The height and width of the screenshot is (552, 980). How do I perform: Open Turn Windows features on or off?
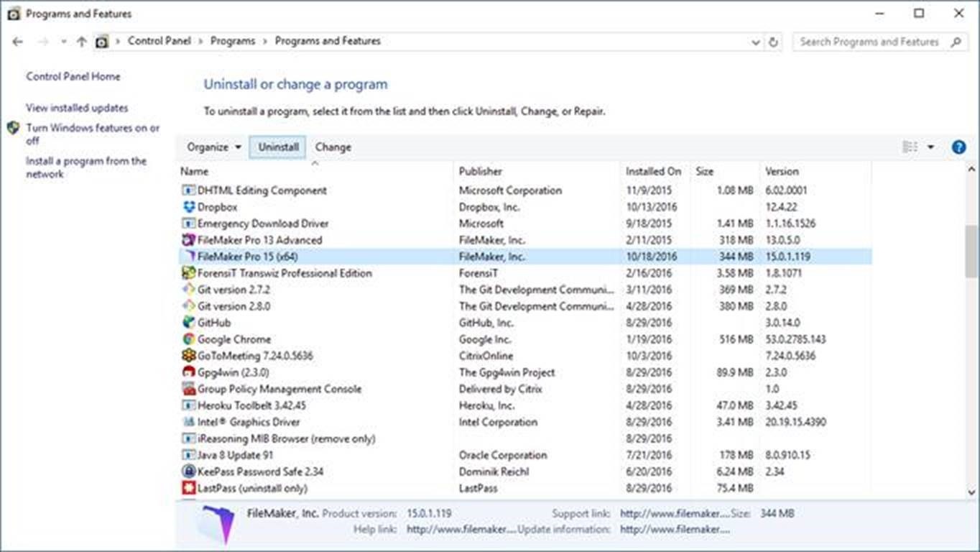click(93, 134)
